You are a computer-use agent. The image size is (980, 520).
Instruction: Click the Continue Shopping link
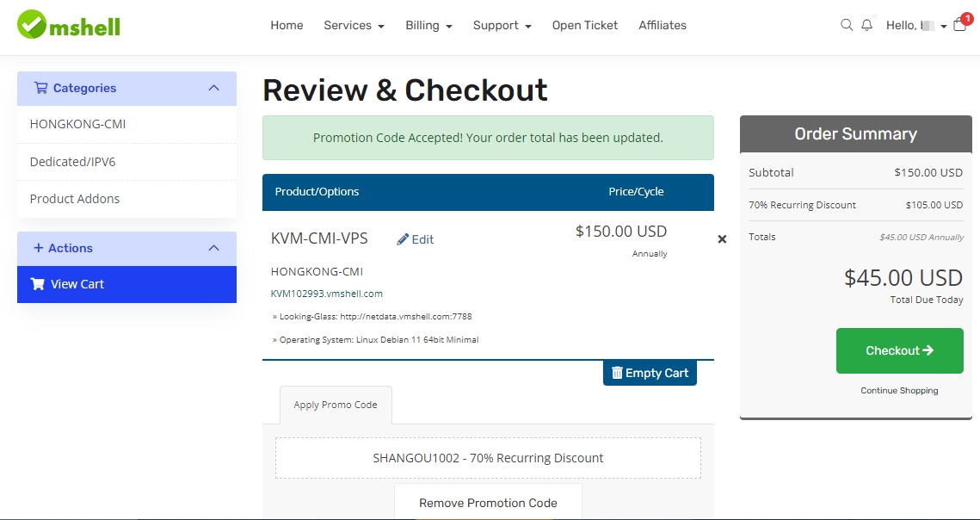tap(899, 391)
